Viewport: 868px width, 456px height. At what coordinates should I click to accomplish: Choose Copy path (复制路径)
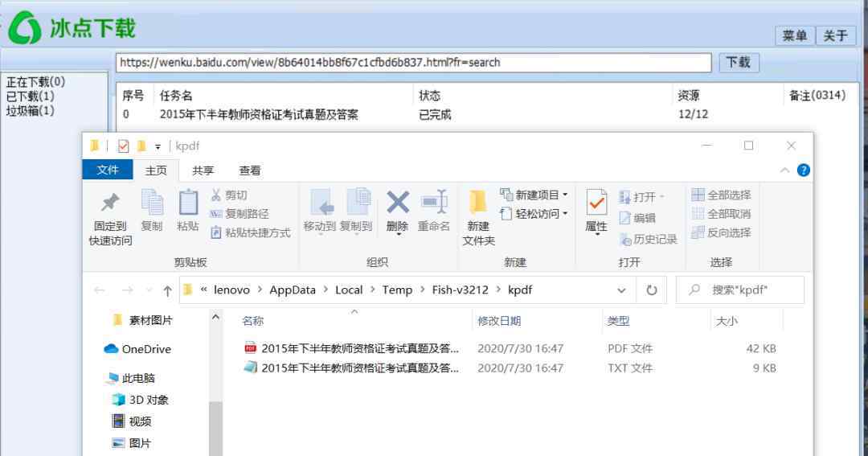click(240, 214)
